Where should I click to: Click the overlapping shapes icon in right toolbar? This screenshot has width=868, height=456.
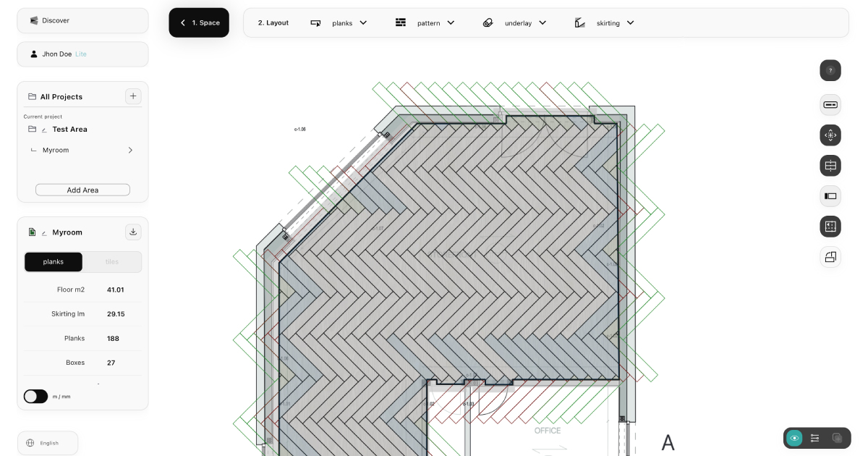[x=830, y=257]
